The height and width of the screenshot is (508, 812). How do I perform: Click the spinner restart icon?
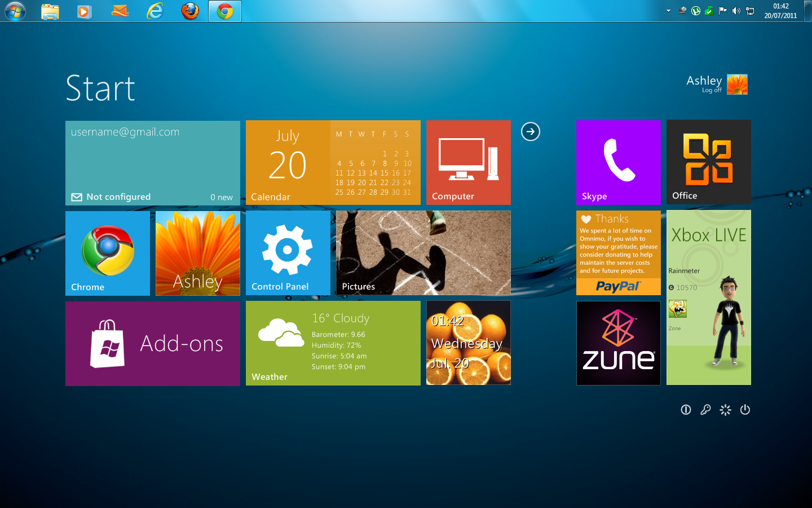(x=725, y=410)
